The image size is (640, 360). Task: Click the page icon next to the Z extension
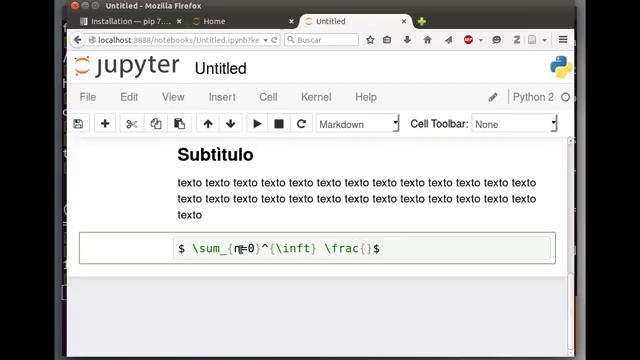click(x=532, y=40)
